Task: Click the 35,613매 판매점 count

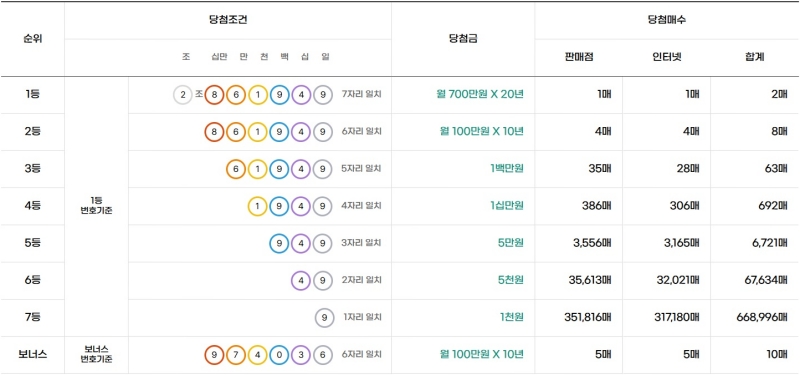Action: (590, 280)
